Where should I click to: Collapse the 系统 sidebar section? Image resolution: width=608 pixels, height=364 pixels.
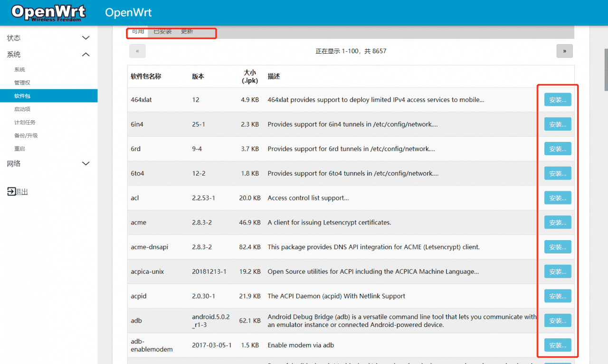47,54
